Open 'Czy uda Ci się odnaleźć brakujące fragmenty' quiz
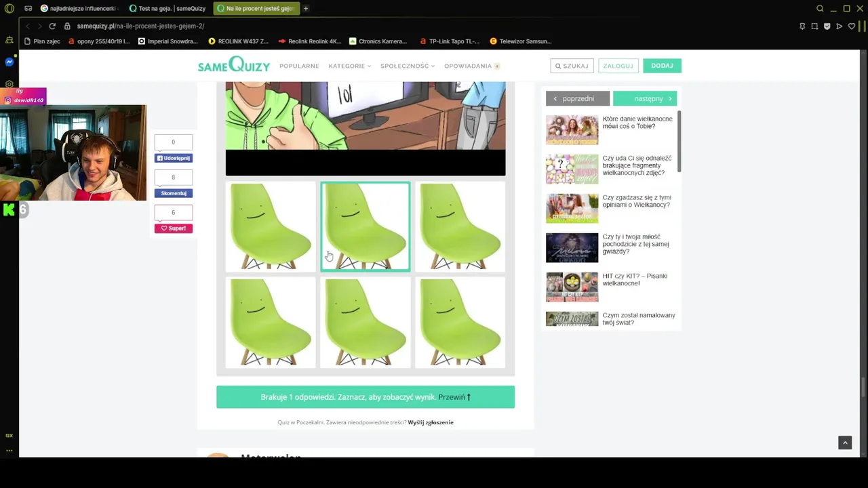 point(637,165)
